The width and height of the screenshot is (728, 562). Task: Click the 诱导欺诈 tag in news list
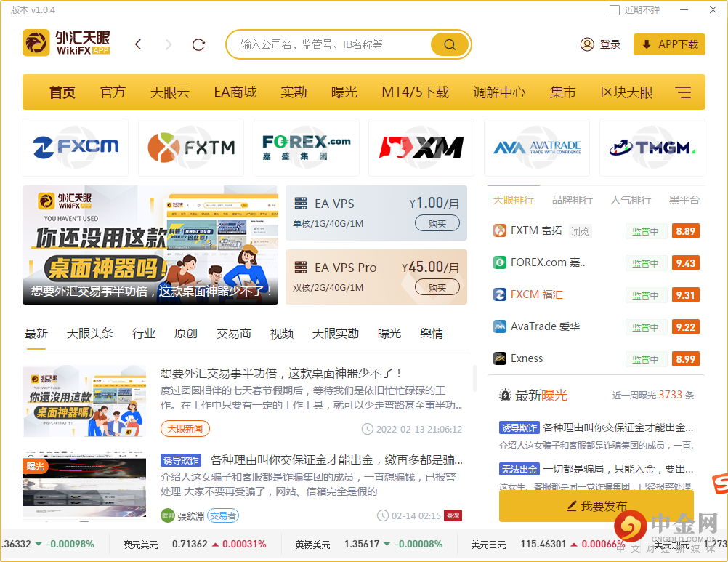(182, 460)
